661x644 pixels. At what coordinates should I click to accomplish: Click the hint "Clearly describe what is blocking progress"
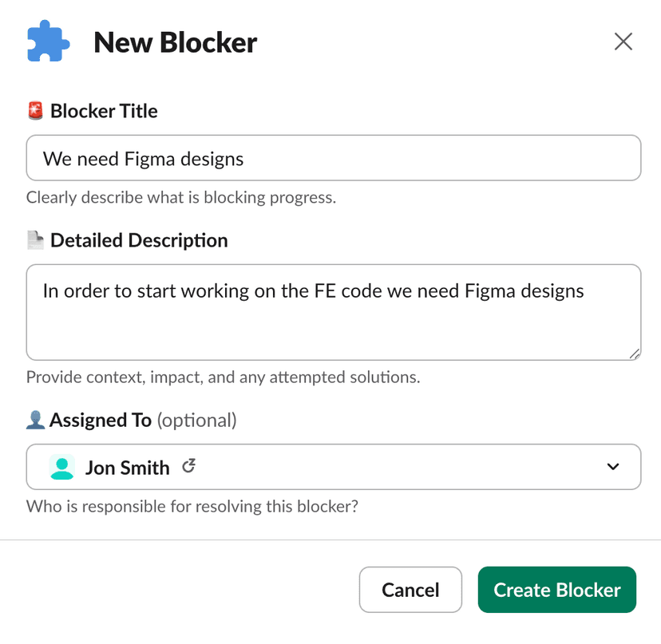click(181, 197)
